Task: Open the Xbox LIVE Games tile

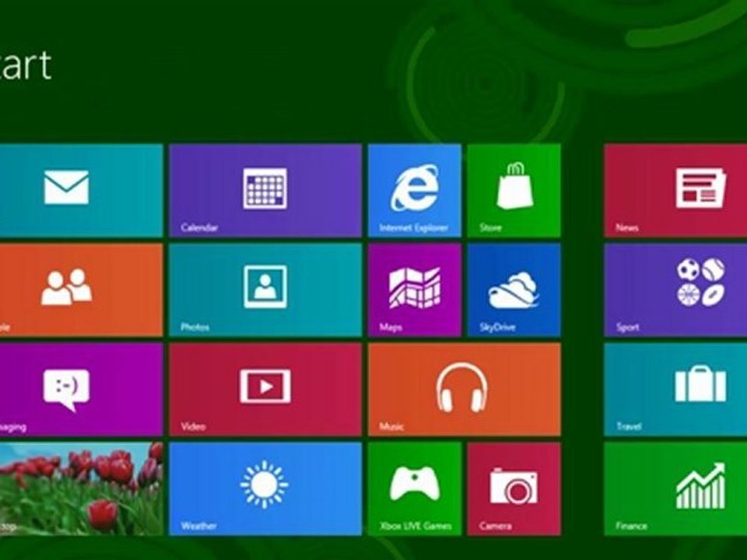Action: coord(415,489)
